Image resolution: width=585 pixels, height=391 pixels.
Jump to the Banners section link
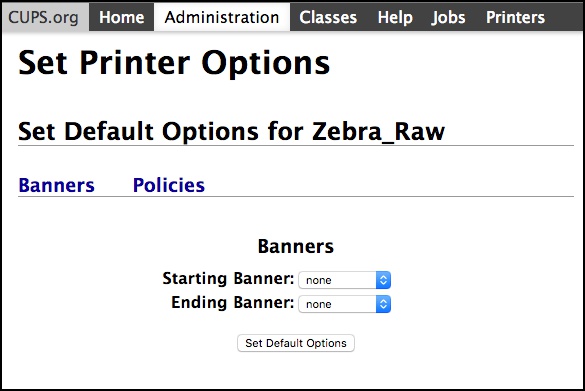point(57,185)
